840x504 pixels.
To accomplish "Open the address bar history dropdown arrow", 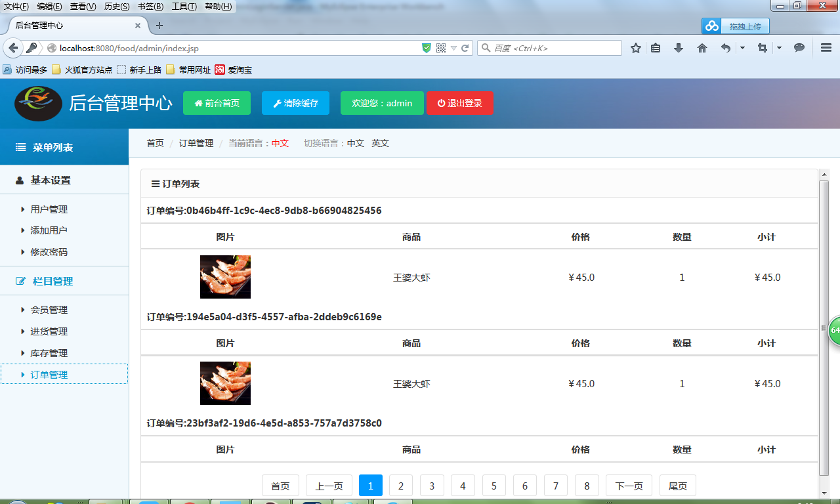I will [x=453, y=49].
